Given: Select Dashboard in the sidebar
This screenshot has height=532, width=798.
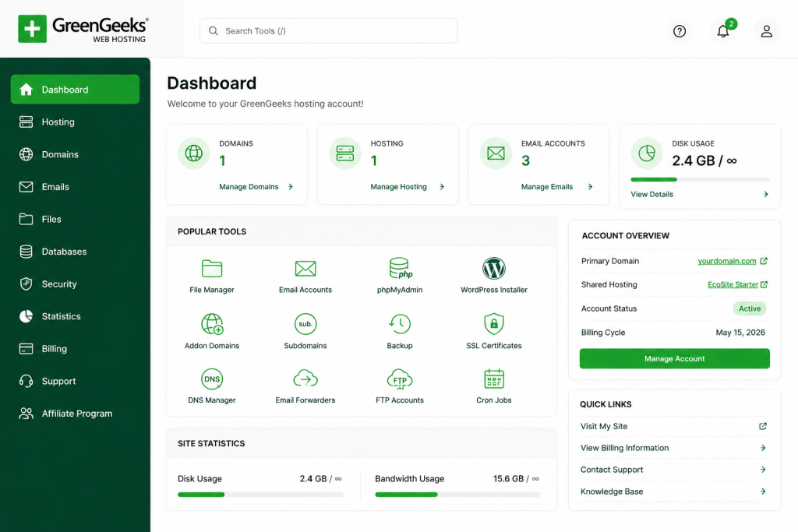Looking at the screenshot, I should pos(76,90).
